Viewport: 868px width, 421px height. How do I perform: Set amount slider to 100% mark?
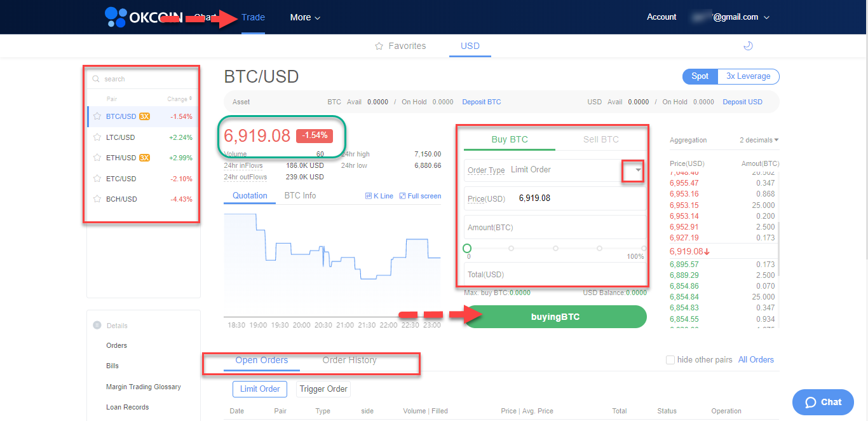pos(644,248)
